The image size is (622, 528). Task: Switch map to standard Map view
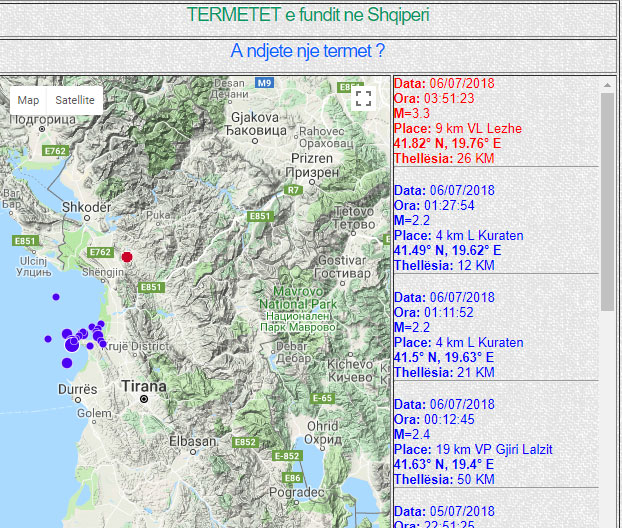click(28, 100)
